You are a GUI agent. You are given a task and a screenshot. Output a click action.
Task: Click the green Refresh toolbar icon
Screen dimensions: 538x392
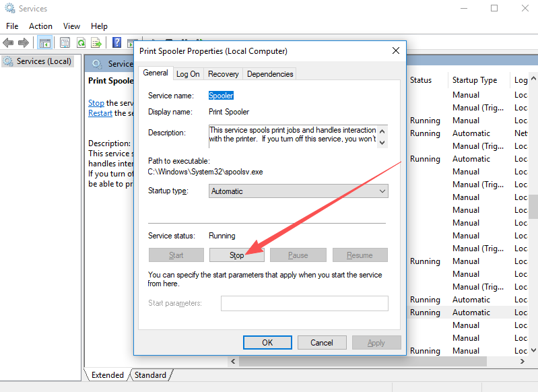(x=81, y=43)
